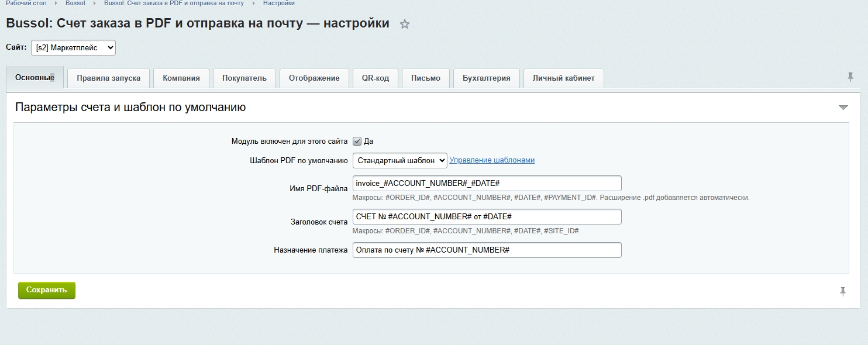Image resolution: width=868 pixels, height=345 pixels.
Task: Click the pin icon next to Сохранить
Action: [x=842, y=291]
